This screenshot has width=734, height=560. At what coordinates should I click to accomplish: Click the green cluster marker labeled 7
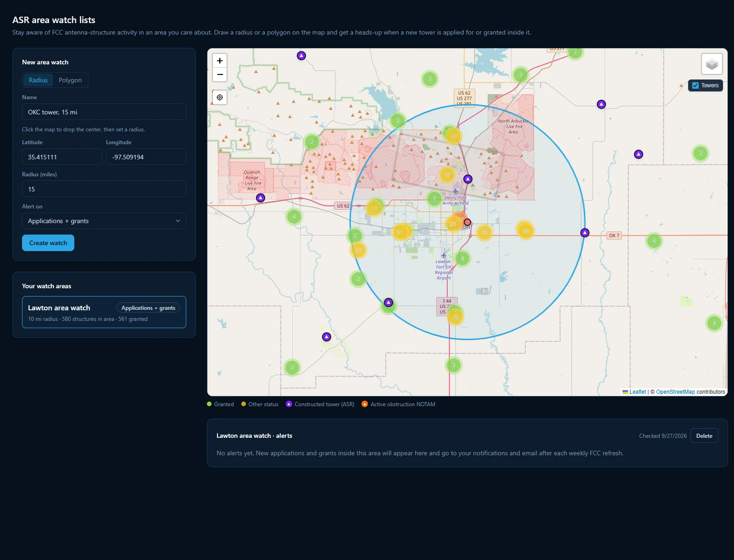click(434, 199)
